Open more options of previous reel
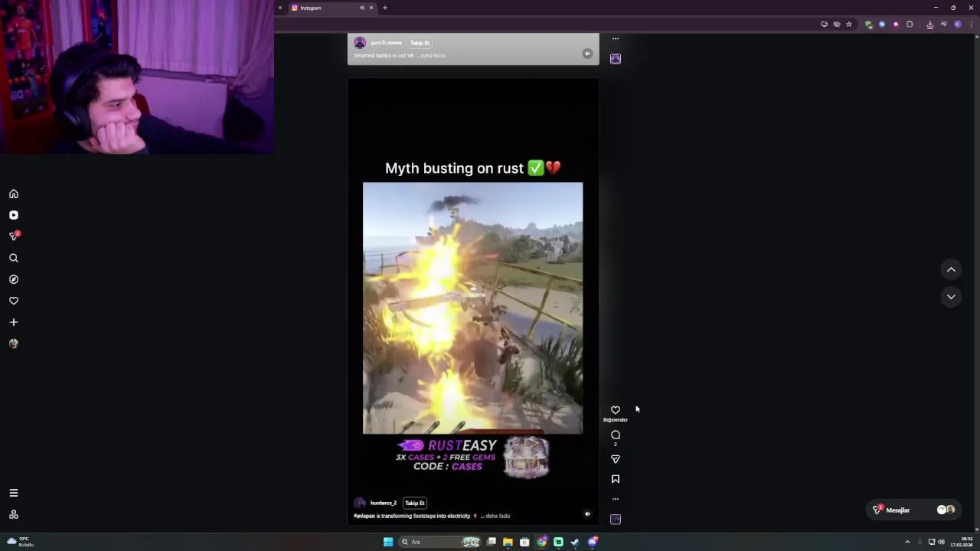 616,38
